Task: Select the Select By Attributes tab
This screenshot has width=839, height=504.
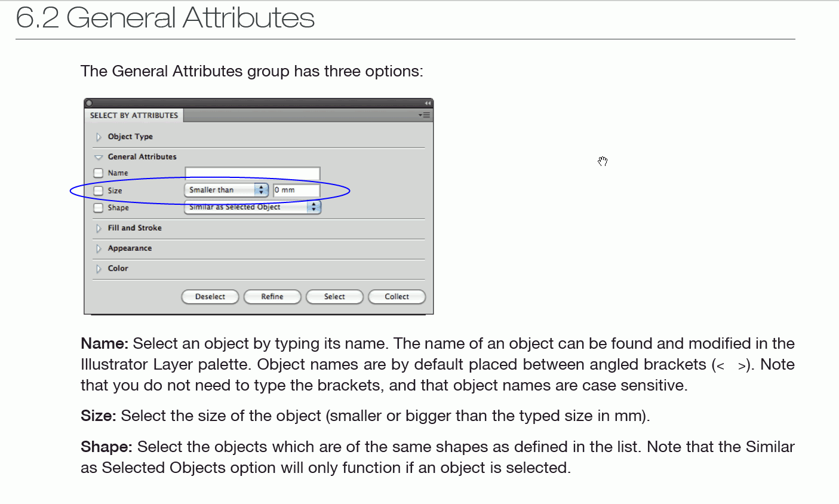Action: [x=134, y=115]
